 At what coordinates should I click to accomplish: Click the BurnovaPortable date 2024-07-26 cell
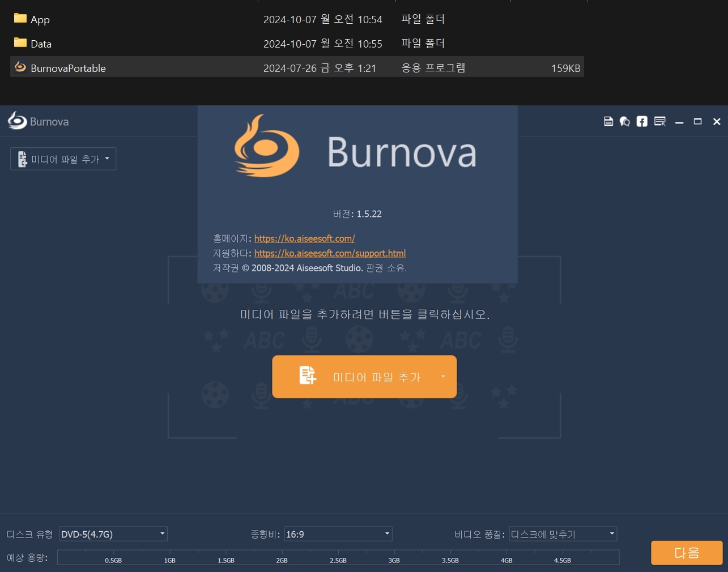coord(320,68)
